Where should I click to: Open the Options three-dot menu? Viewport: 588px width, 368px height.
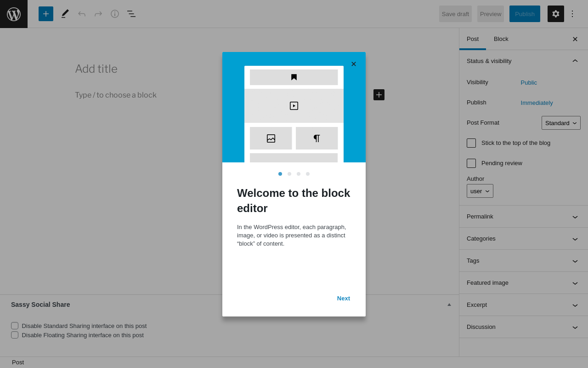[x=572, y=14]
